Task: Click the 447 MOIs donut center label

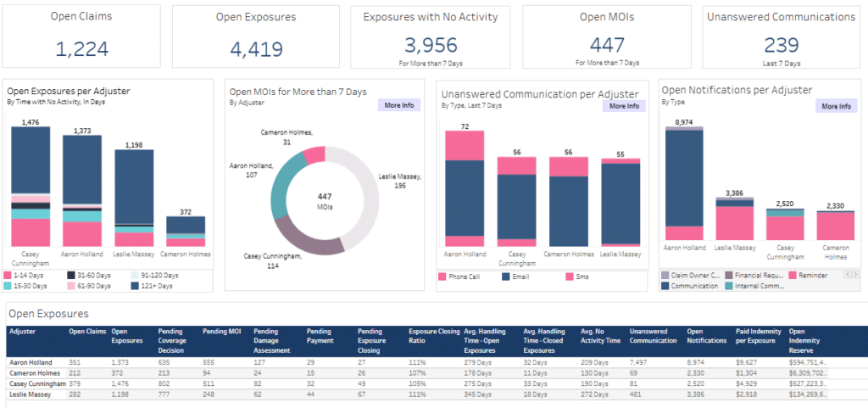Action: [325, 201]
